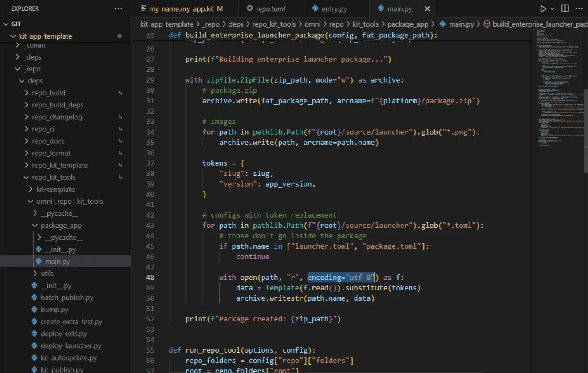Open the Explorer Views and More Actions menu
The height and width of the screenshot is (373, 588).
118,8
